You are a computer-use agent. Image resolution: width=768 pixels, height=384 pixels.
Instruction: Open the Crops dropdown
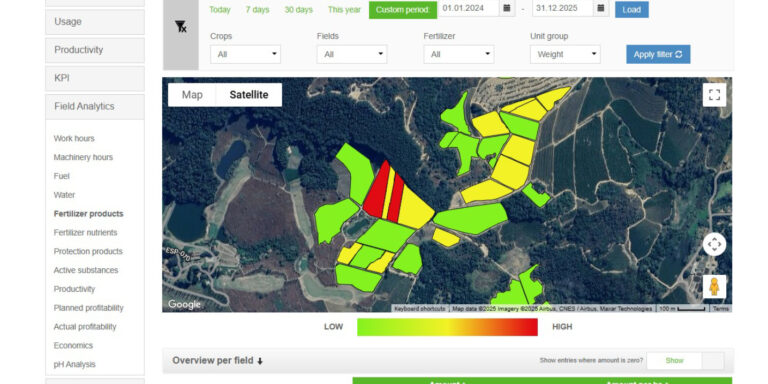click(245, 54)
